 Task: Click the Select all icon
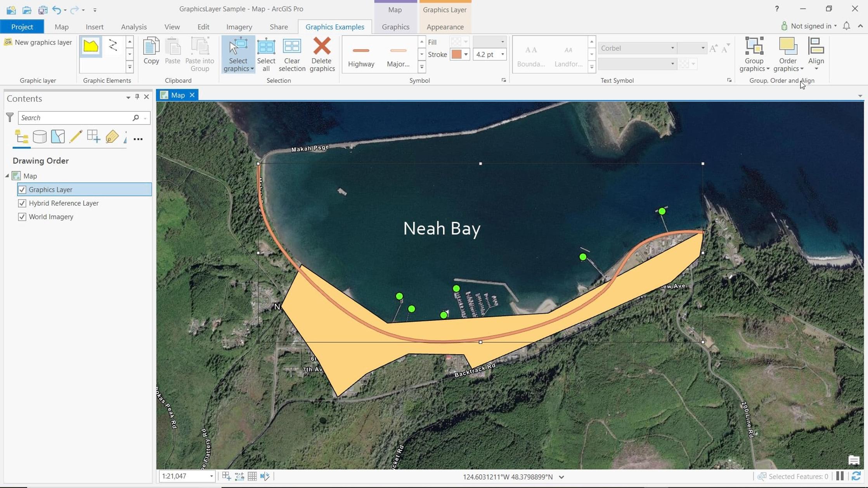[266, 46]
